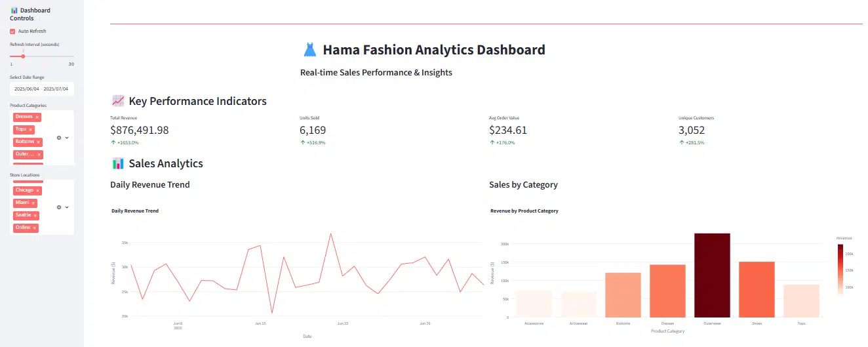Image resolution: width=868 pixels, height=347 pixels.
Task: Click the Refresh Interval slider handle
Action: [23, 56]
